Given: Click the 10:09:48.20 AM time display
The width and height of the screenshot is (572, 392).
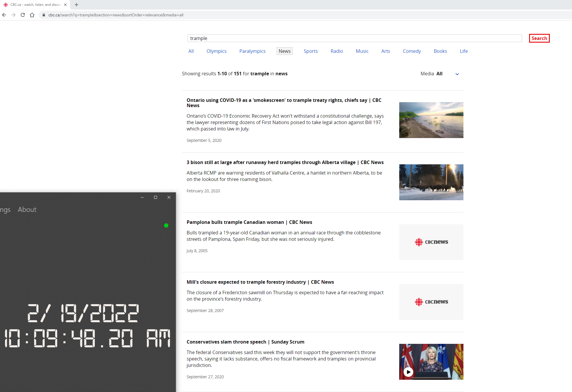Looking at the screenshot, I should pos(87,338).
